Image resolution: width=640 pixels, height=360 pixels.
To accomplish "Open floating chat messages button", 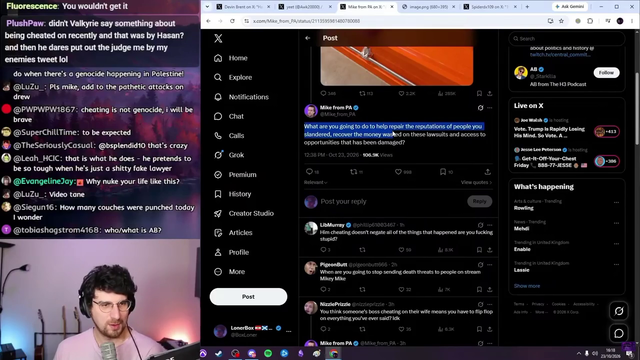I will (x=619, y=333).
